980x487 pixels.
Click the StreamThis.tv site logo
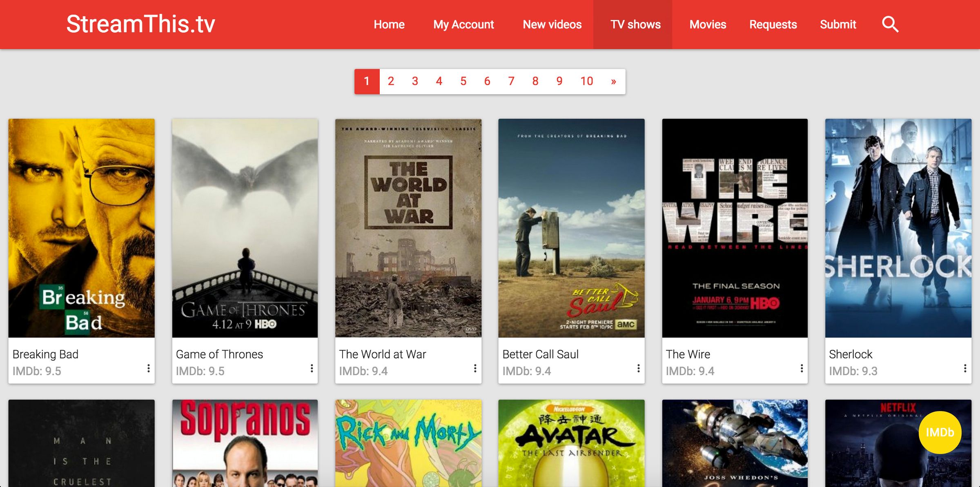coord(140,24)
